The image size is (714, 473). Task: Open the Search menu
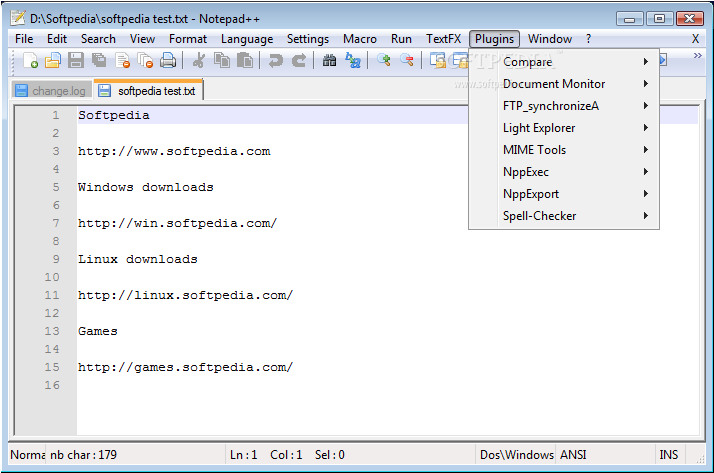point(98,39)
